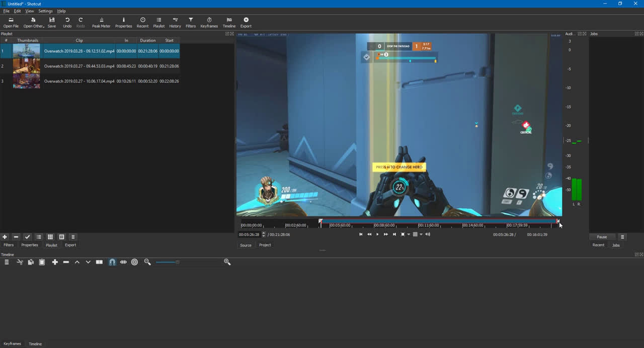
Task: Switch to the Source tab
Action: coord(246,245)
